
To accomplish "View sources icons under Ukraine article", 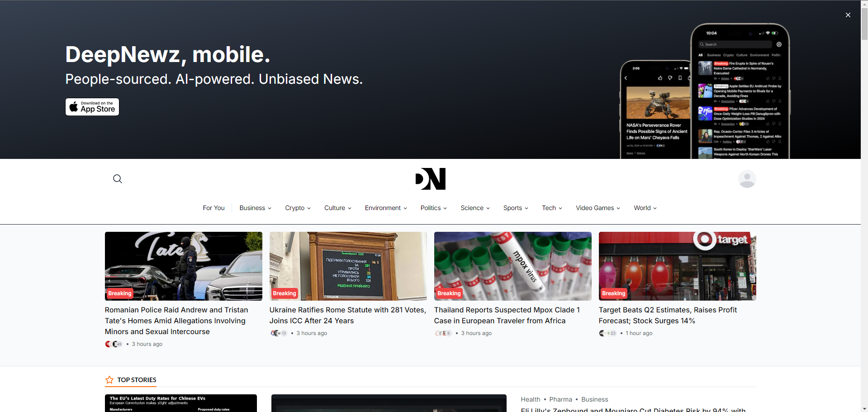I will pos(279,333).
